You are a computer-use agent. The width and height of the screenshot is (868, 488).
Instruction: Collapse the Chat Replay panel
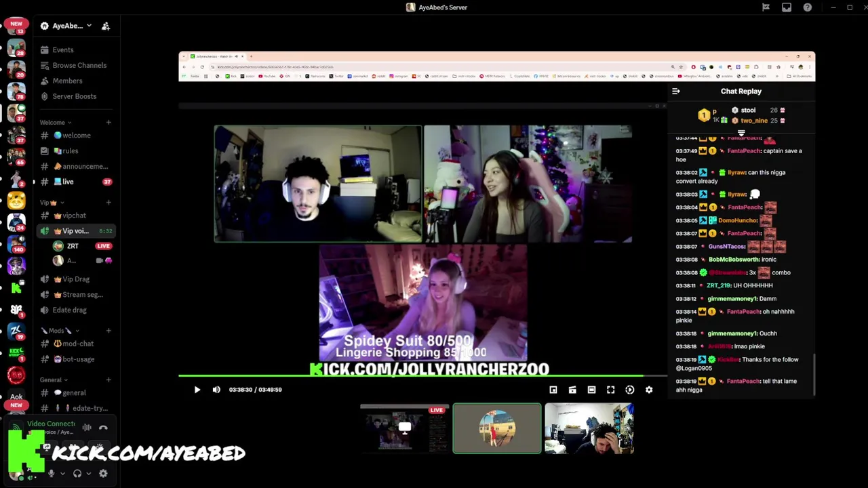676,91
